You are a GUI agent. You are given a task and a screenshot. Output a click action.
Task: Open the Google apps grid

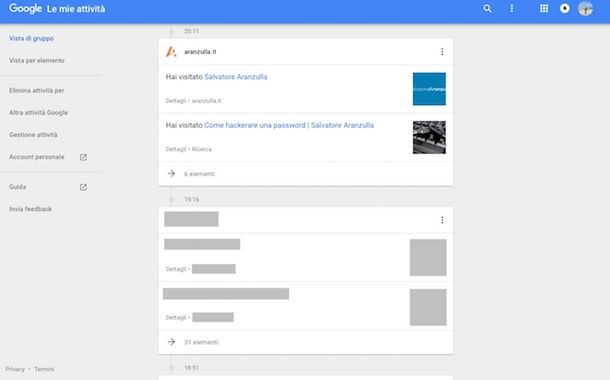(544, 9)
